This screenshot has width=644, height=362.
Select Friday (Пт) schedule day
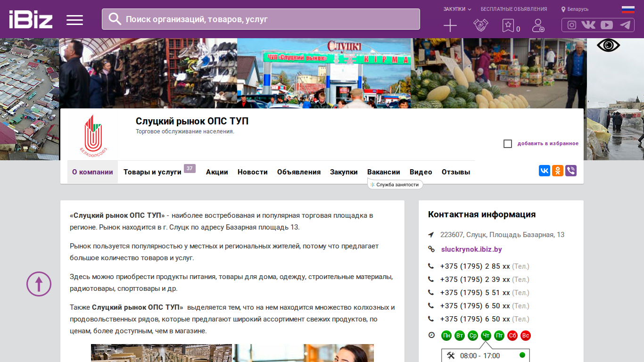click(499, 336)
